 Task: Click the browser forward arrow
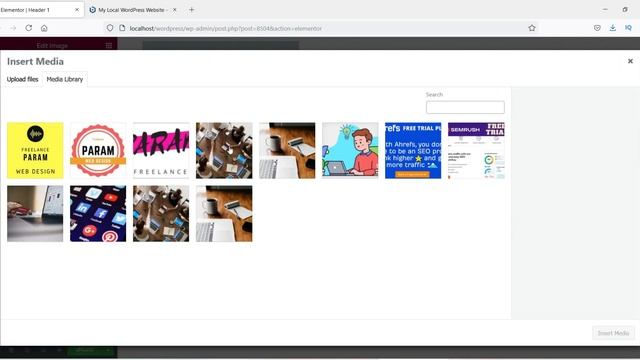(x=13, y=28)
